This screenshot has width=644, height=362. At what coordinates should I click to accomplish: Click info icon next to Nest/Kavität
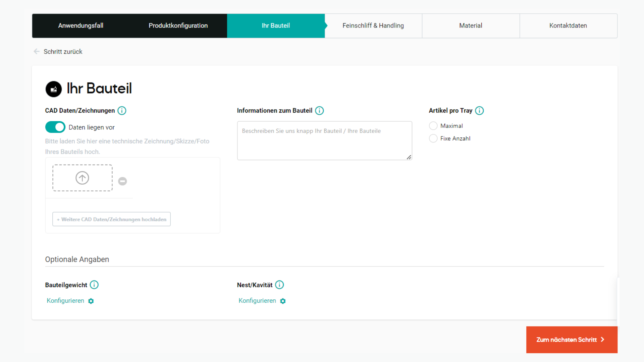pyautogui.click(x=279, y=285)
